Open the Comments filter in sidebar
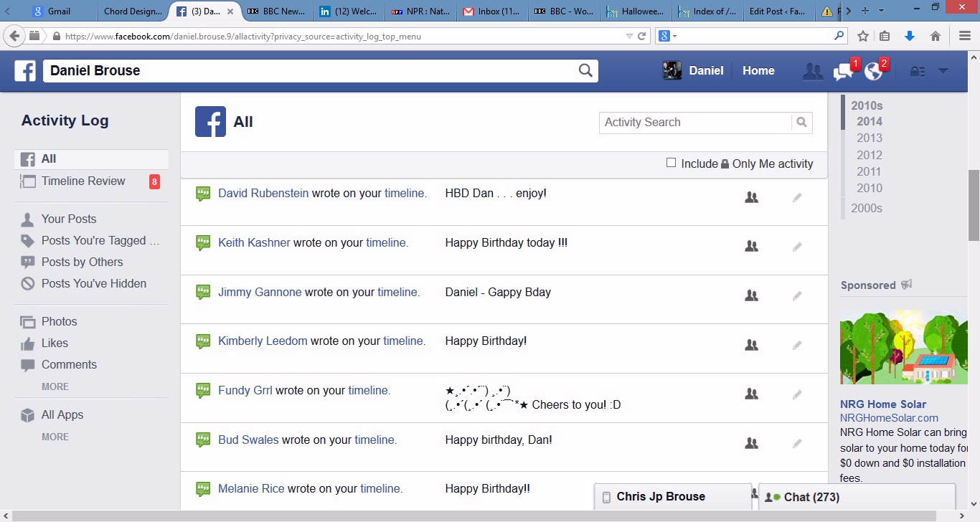The width and height of the screenshot is (980, 522). [x=69, y=365]
